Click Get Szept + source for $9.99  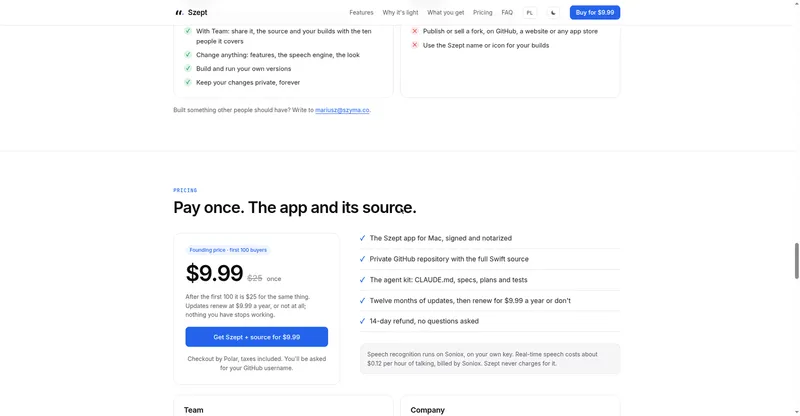(x=257, y=337)
